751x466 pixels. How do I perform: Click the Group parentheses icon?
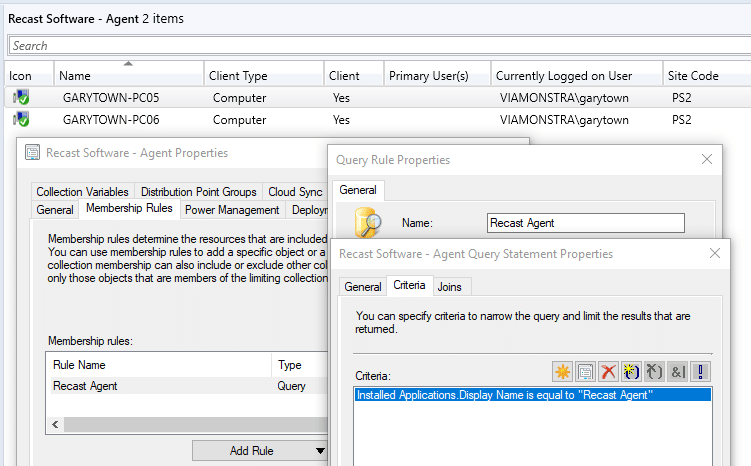click(x=631, y=372)
